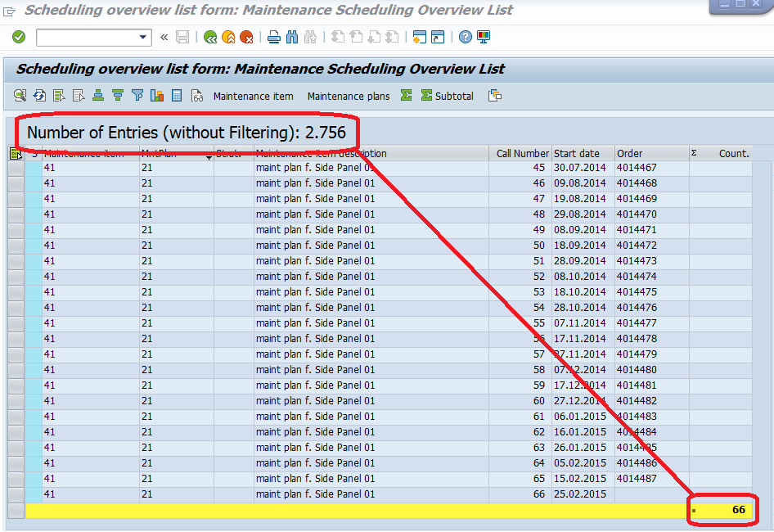Go to the previous page icon

coord(356,37)
